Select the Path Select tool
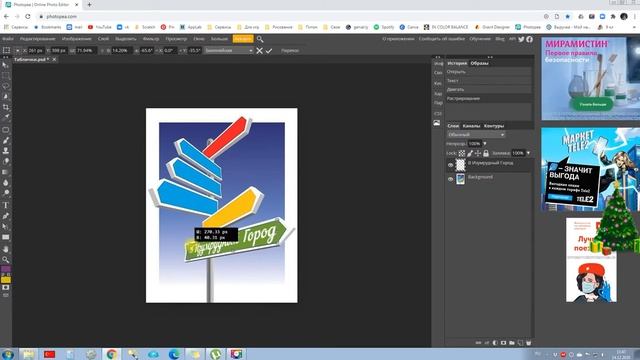The height and width of the screenshot is (360, 640). tap(6, 227)
